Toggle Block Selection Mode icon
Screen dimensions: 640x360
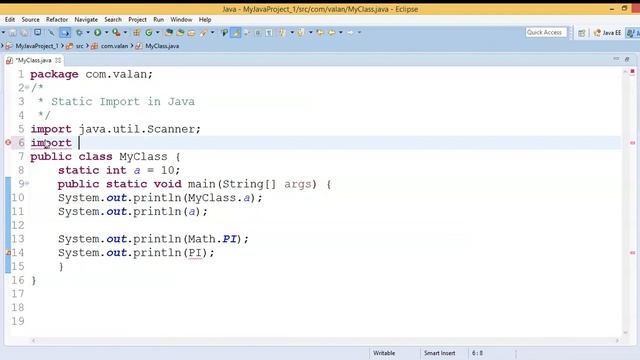(x=258, y=33)
